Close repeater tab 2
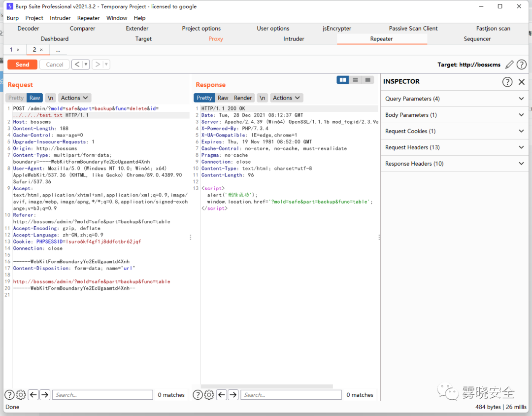This screenshot has width=532, height=416. coord(41,50)
